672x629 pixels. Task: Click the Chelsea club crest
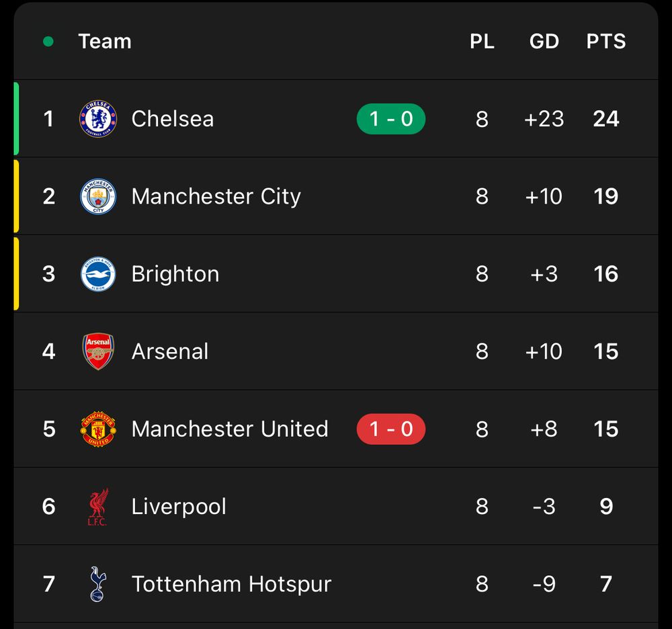point(98,119)
